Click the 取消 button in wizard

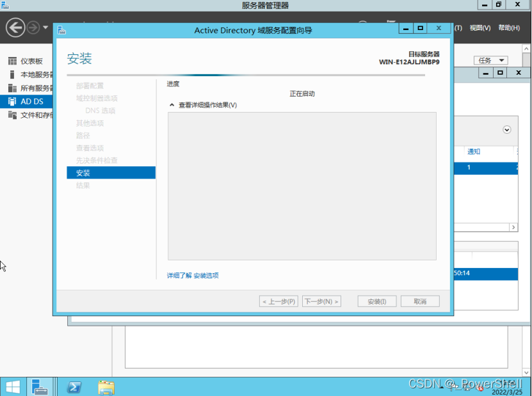pos(420,301)
